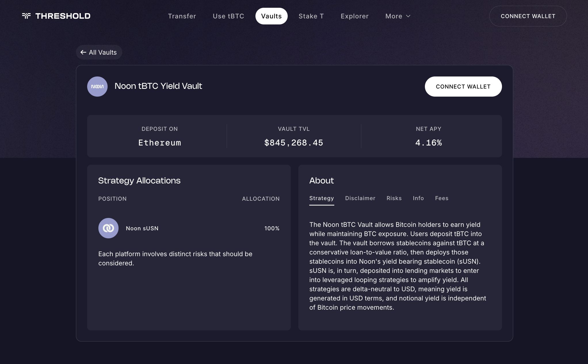Click the back arrow next to All Vaults

[83, 52]
